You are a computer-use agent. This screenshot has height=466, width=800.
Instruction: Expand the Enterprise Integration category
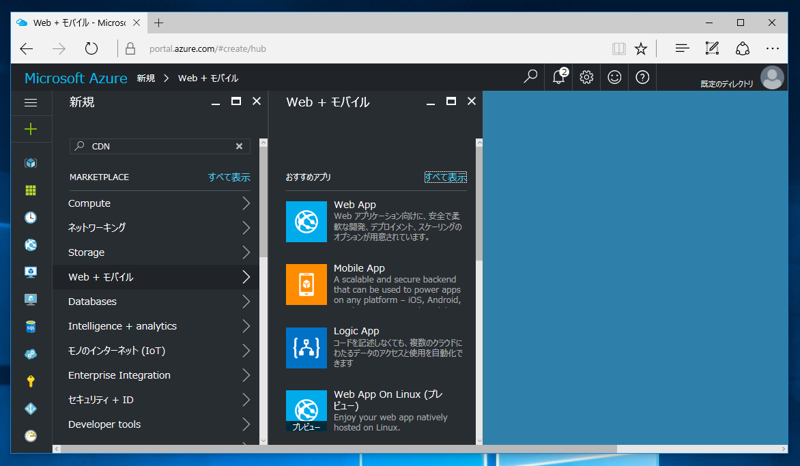(x=156, y=375)
